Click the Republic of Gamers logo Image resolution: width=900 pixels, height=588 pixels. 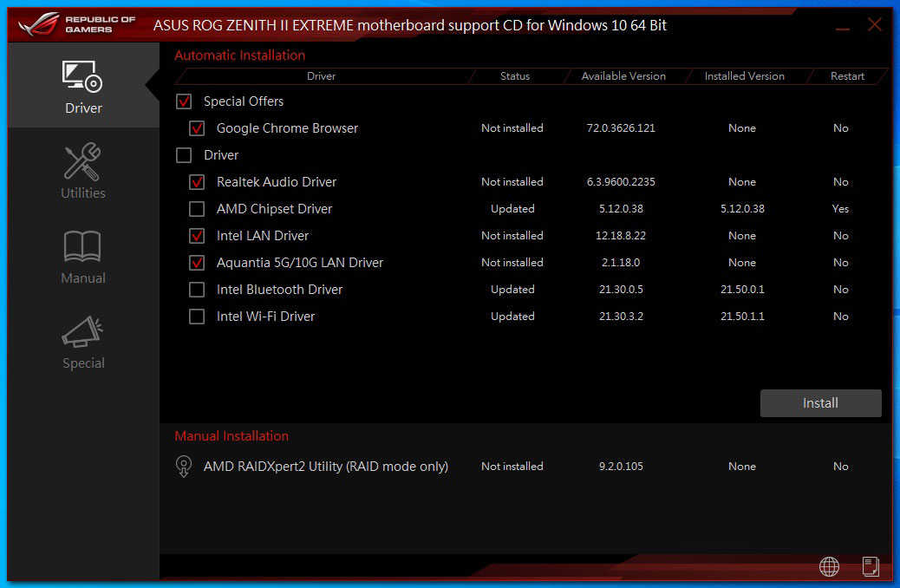click(x=77, y=24)
